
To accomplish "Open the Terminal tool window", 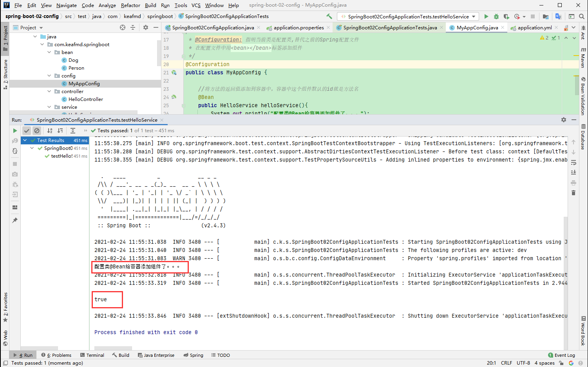I will pos(95,355).
